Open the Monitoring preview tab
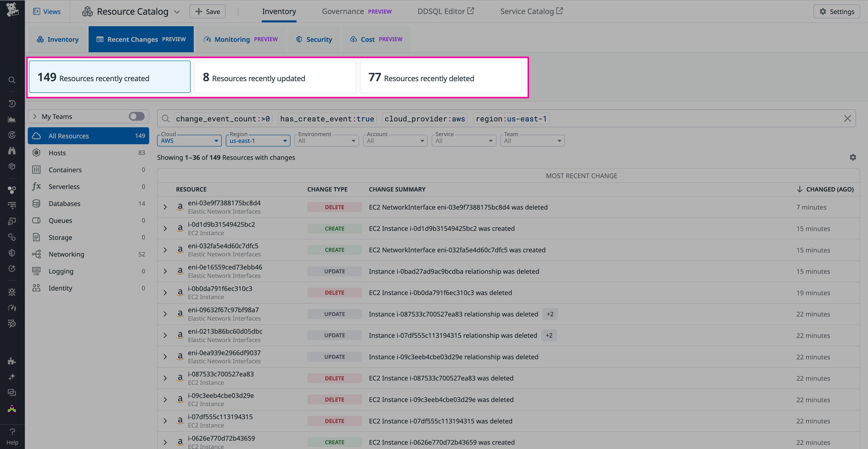The width and height of the screenshot is (868, 449). point(240,39)
